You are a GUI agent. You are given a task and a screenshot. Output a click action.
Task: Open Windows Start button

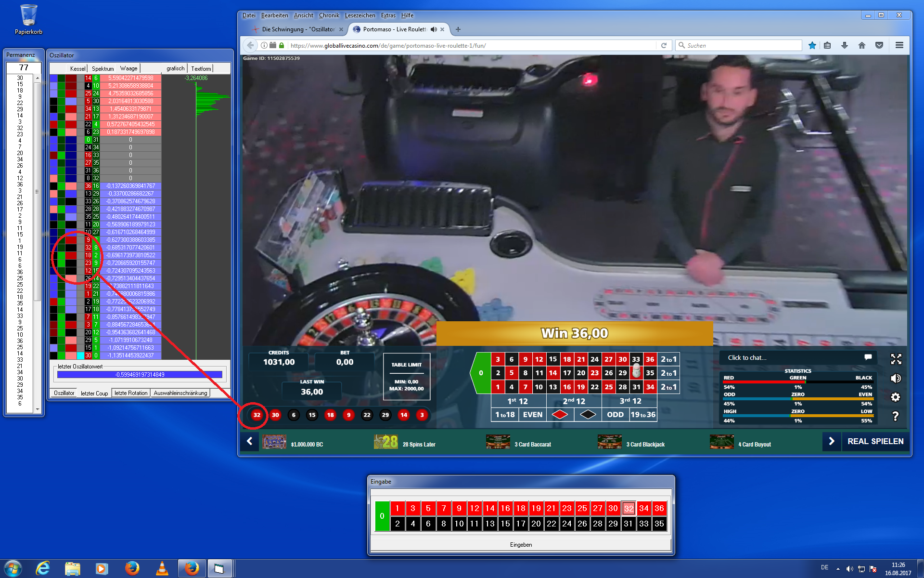[x=13, y=568]
